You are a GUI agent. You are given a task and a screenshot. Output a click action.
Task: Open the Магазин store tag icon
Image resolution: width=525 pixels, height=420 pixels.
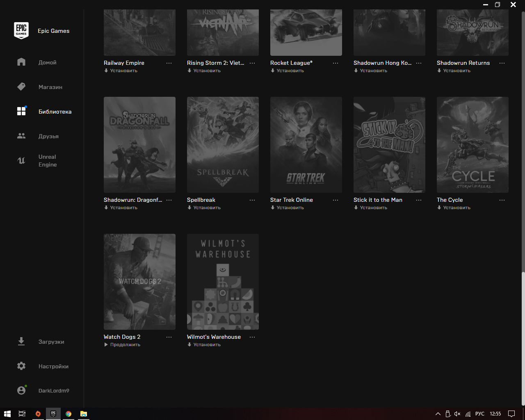(21, 87)
